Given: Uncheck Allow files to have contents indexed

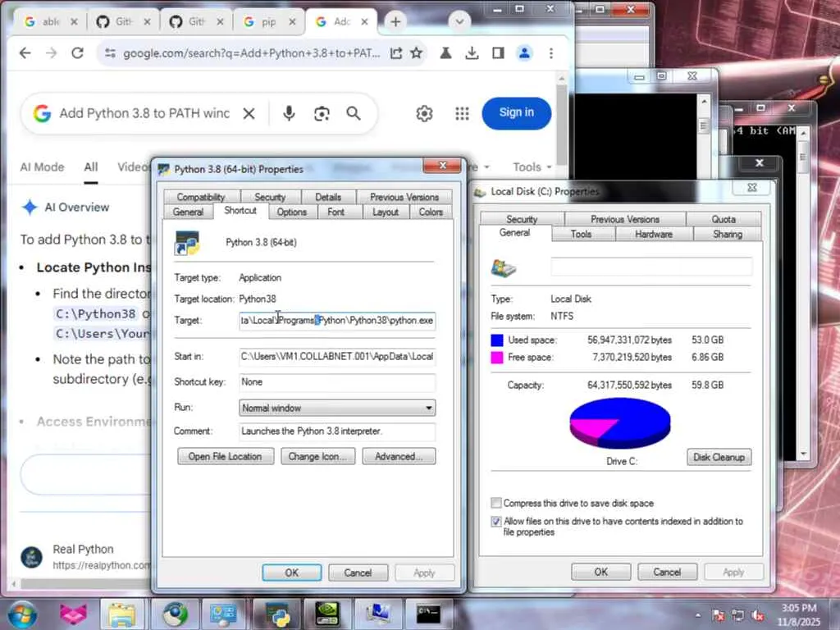Looking at the screenshot, I should click(496, 521).
